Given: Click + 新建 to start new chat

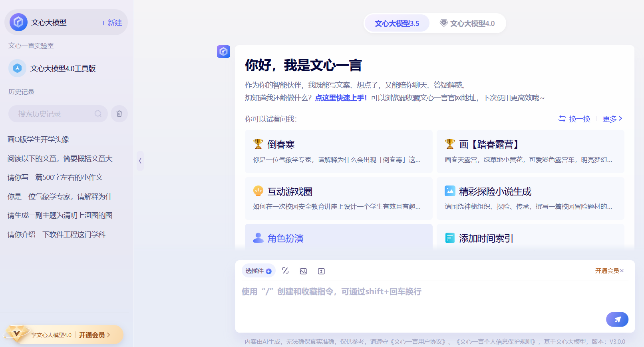Looking at the screenshot, I should pyautogui.click(x=111, y=22).
